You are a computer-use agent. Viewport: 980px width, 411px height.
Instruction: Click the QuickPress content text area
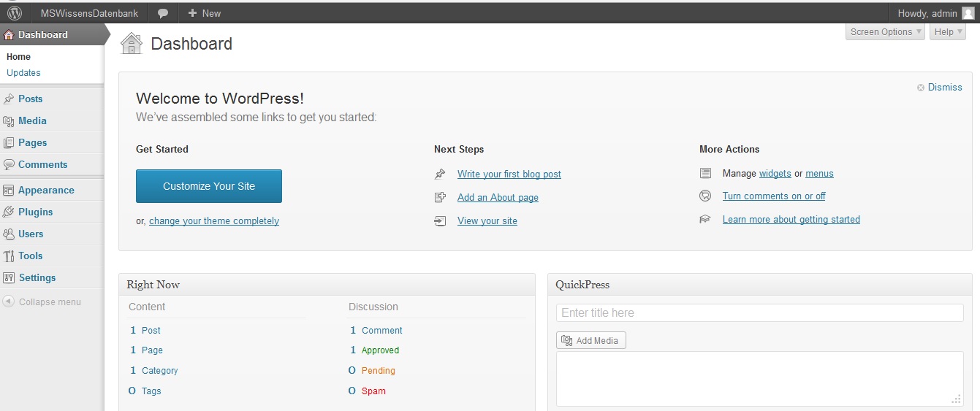(760, 379)
